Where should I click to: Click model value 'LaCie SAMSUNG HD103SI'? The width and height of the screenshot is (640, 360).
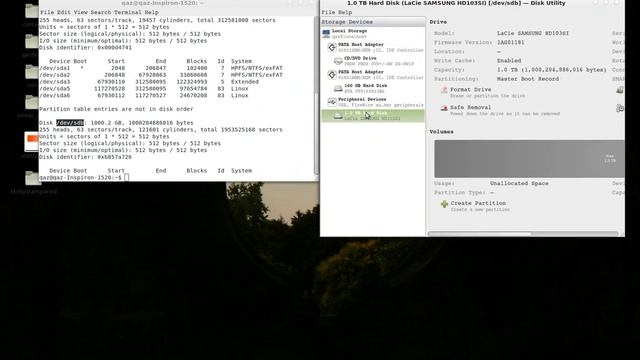tap(533, 33)
